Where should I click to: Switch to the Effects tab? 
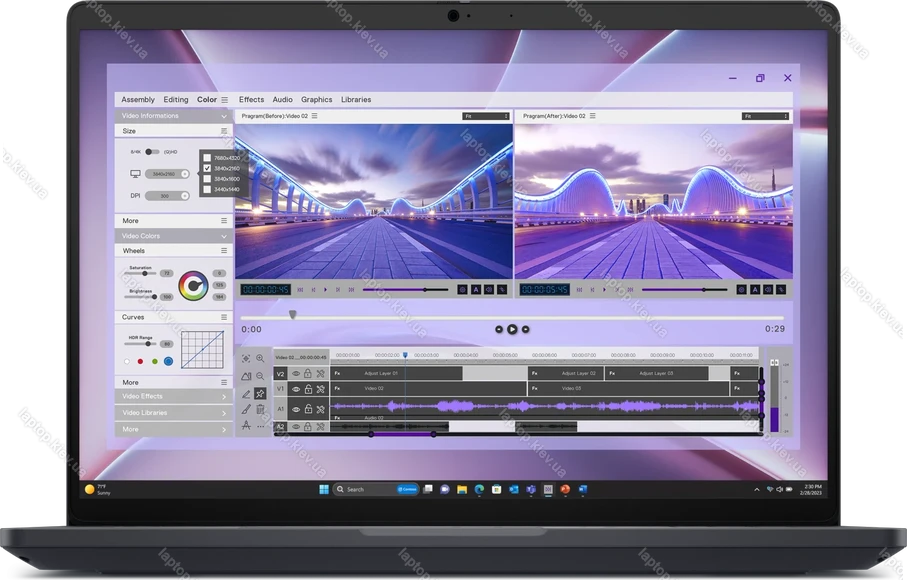251,100
